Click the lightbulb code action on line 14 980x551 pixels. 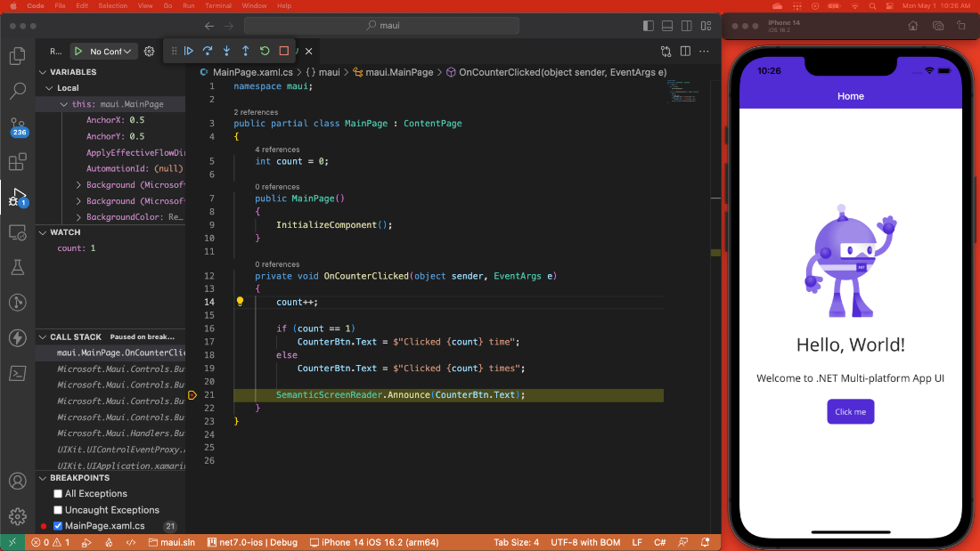pos(240,302)
